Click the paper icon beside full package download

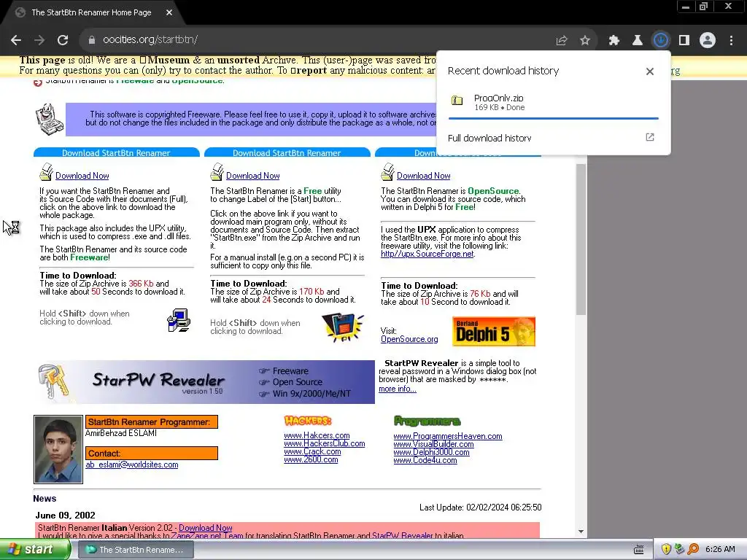(46, 172)
